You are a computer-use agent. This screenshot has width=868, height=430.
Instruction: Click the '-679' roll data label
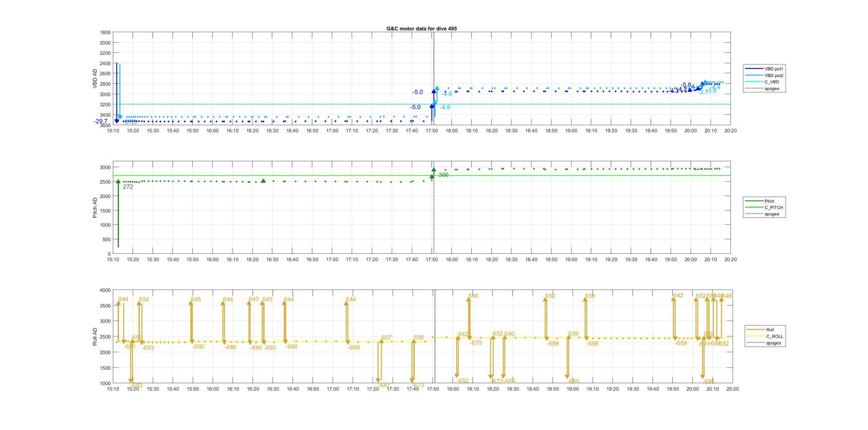pyautogui.click(x=476, y=343)
